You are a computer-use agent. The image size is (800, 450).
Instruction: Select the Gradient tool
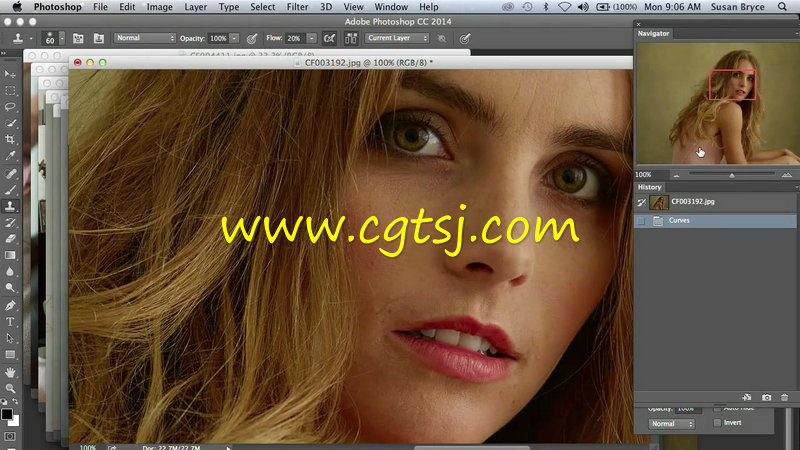(10, 255)
